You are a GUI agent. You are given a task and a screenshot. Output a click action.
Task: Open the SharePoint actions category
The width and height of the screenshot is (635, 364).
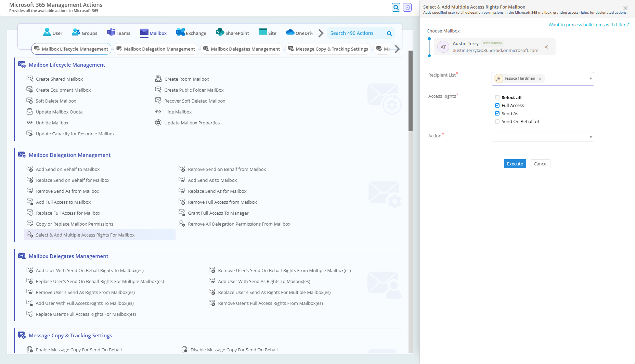[x=232, y=33]
